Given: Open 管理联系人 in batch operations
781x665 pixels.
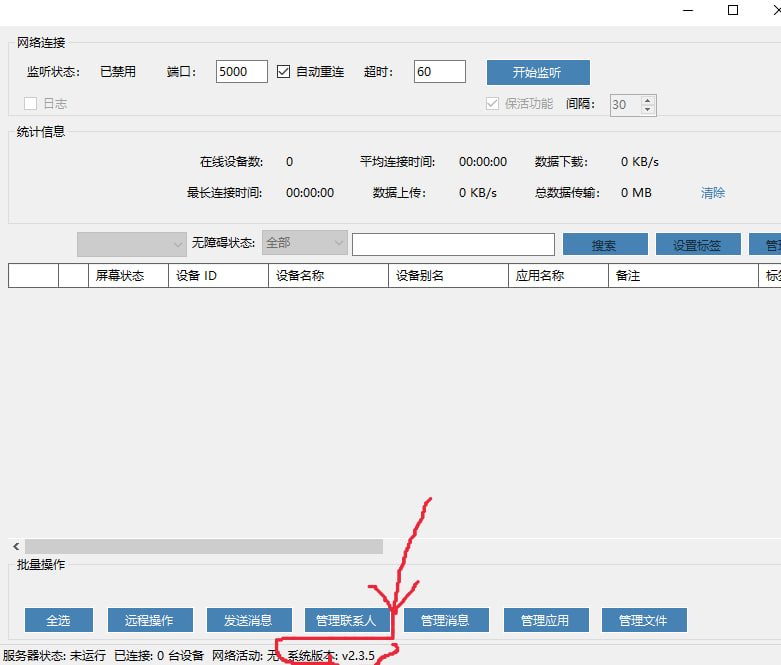Looking at the screenshot, I should pyautogui.click(x=346, y=620).
